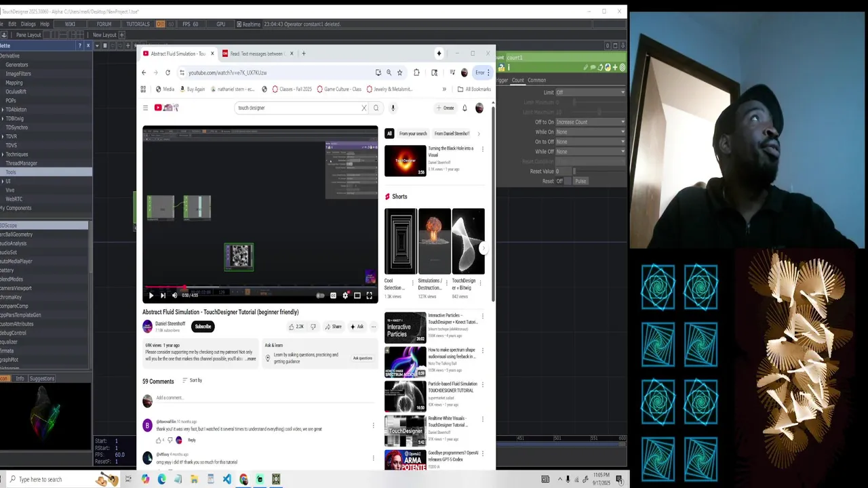Screen dimensions: 868x488
Task: Open the YouTube Create button
Action: pyautogui.click(x=446, y=108)
